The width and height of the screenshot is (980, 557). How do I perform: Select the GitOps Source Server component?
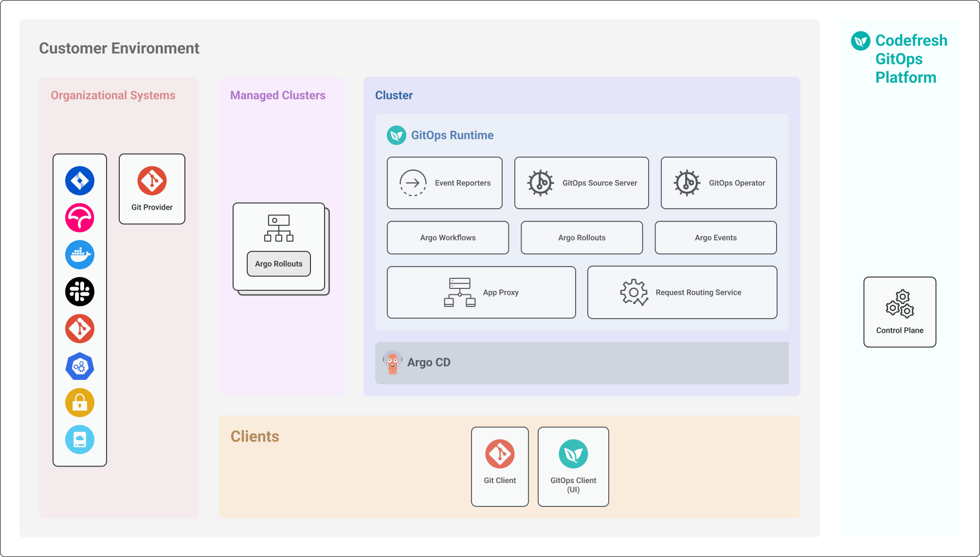point(581,183)
